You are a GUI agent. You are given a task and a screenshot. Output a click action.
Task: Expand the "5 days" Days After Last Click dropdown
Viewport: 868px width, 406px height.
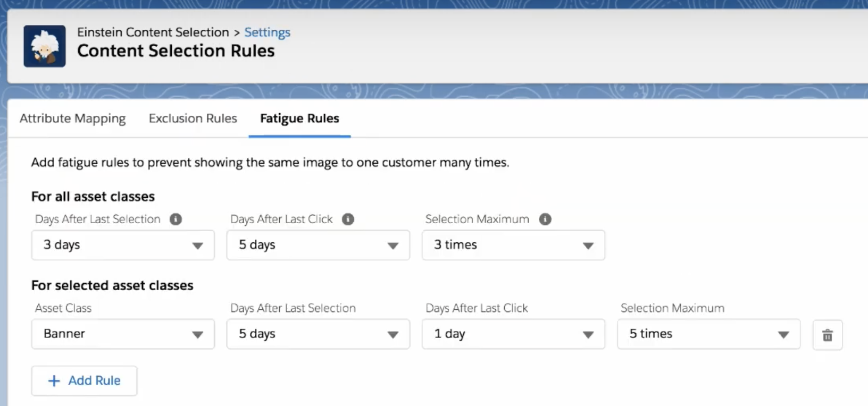[x=318, y=245]
